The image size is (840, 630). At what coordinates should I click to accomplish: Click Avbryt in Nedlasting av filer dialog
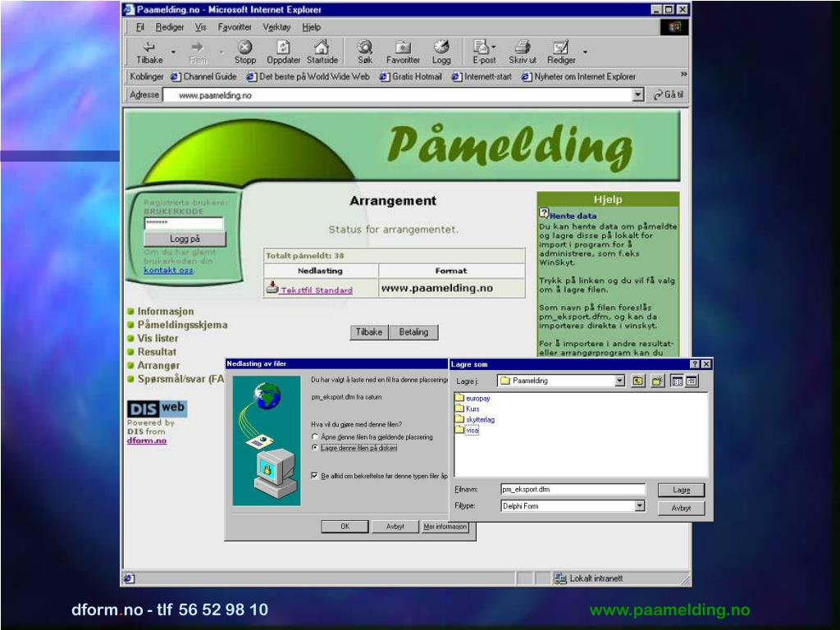[395, 527]
